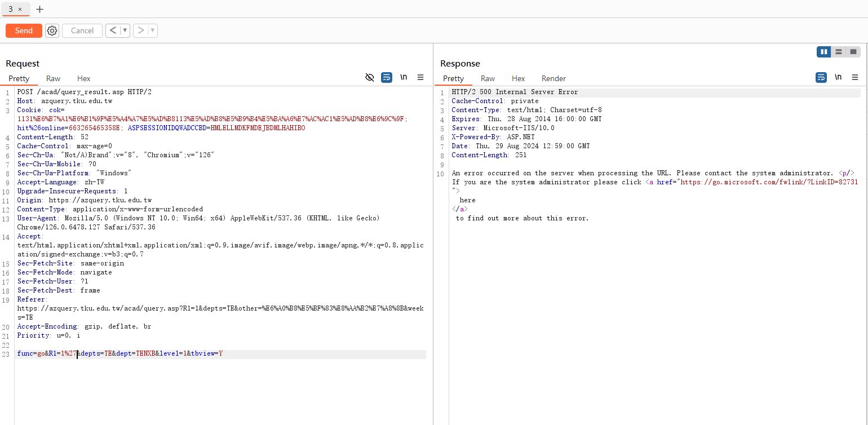
Task: Click the Sec-Ch-Ua-Platform: "Windows" header
Action: 74,173
